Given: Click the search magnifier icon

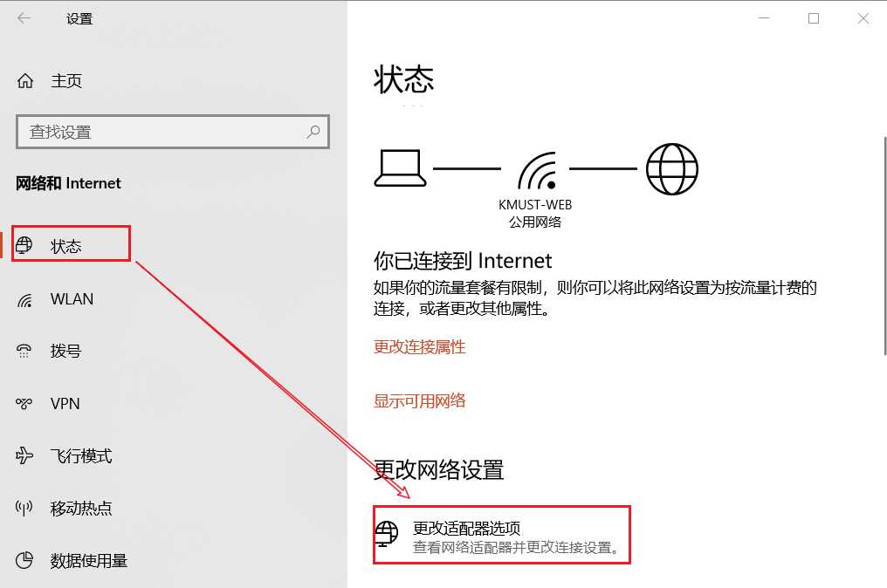Looking at the screenshot, I should coord(313,132).
